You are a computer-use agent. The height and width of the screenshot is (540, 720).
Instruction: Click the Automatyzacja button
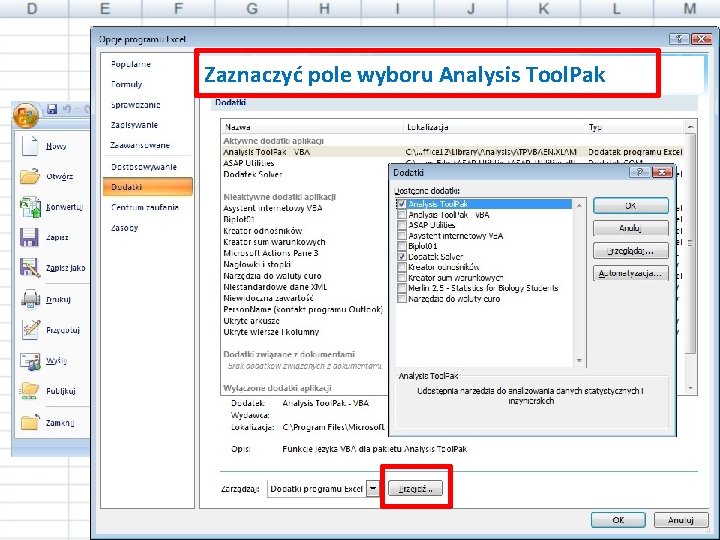pyautogui.click(x=630, y=273)
